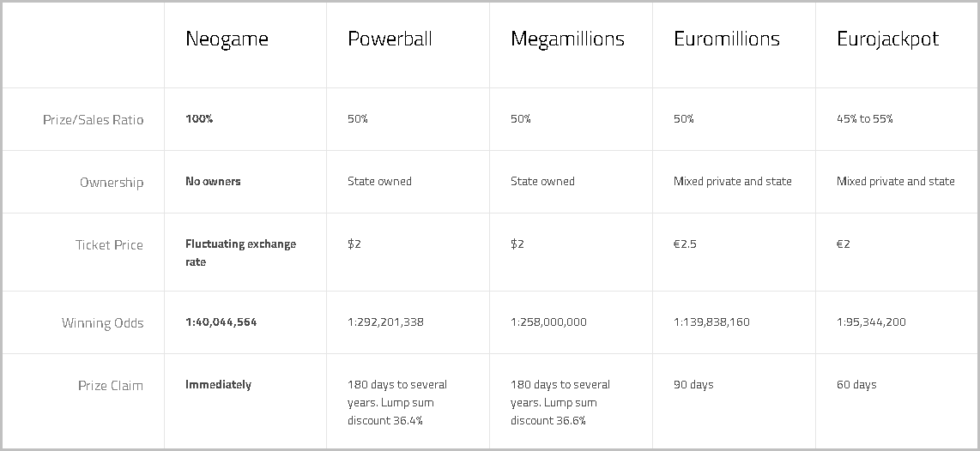The height and width of the screenshot is (451, 980).
Task: Click the Megamillions odds 1:258,000,000
Action: pyautogui.click(x=548, y=322)
